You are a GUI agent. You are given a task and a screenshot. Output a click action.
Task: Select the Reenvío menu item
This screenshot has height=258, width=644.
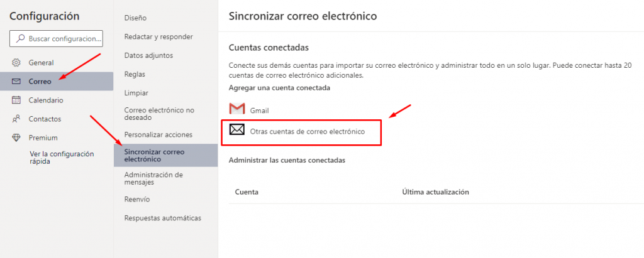(x=137, y=199)
